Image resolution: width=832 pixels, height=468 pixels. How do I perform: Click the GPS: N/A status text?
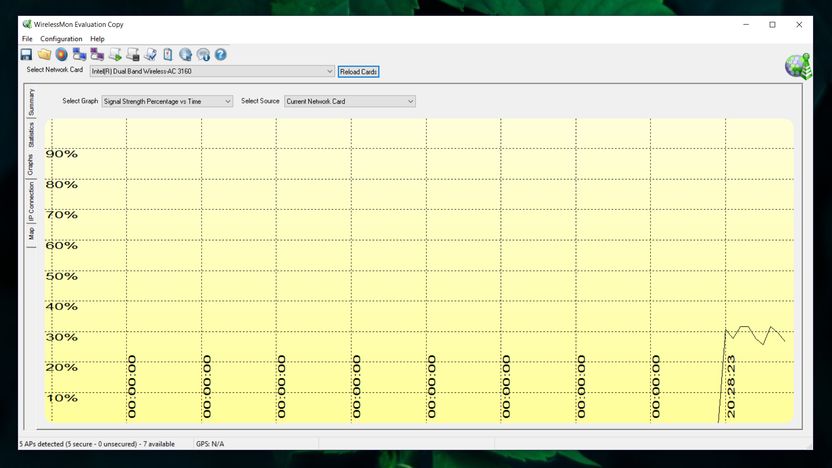(210, 444)
